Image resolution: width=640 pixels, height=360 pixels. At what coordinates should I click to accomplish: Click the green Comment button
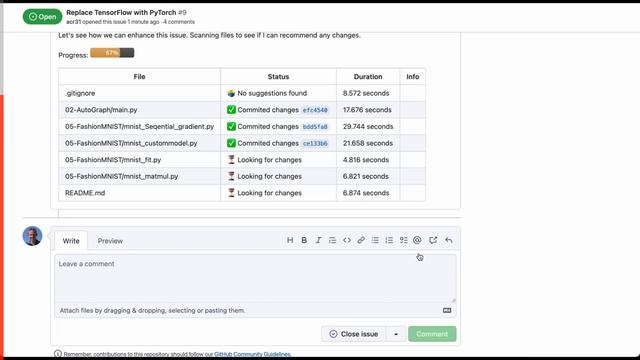[x=432, y=334]
